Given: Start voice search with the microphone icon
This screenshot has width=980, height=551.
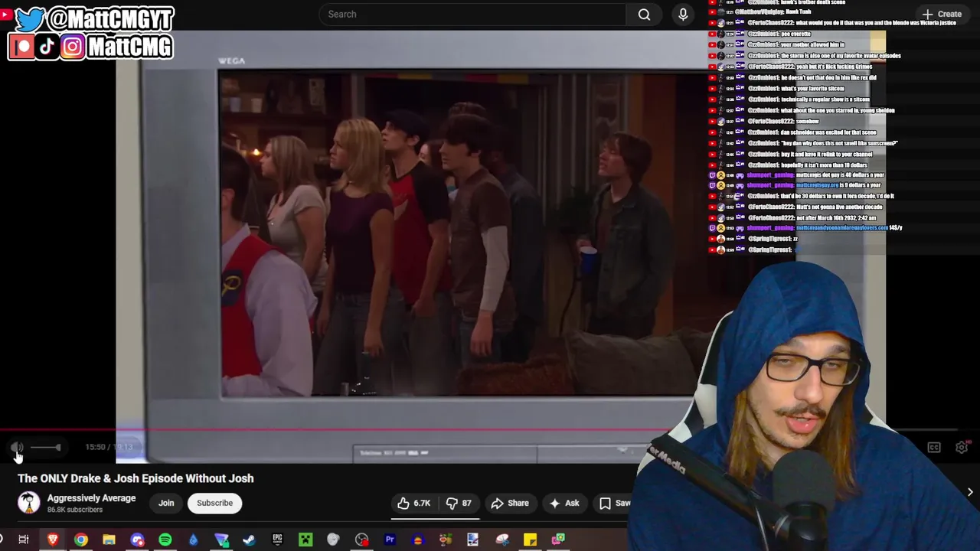Looking at the screenshot, I should (x=683, y=15).
